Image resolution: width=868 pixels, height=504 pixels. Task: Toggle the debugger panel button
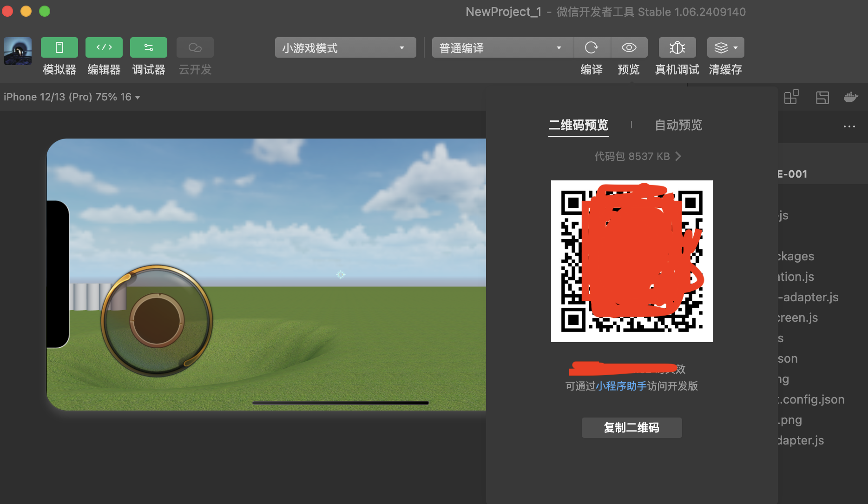tap(148, 47)
